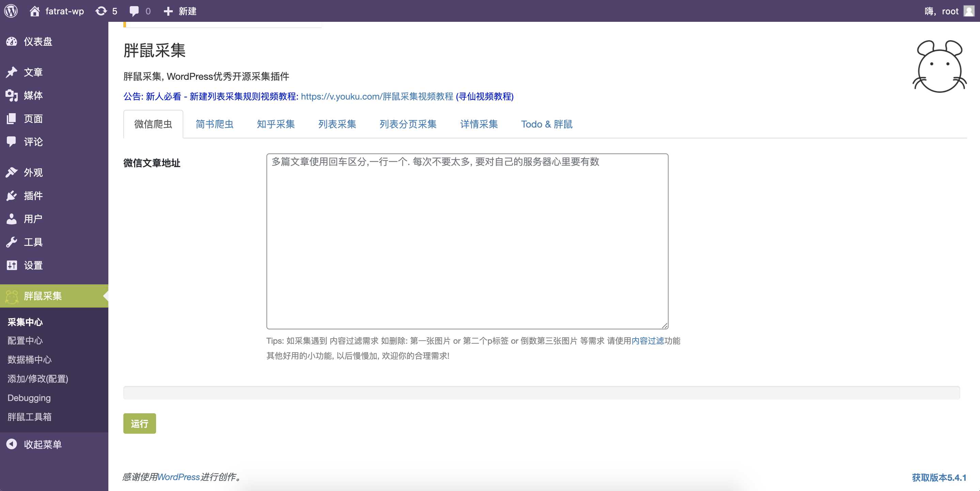
Task: Switch to the 简书爬虫 tab
Action: pyautogui.click(x=214, y=124)
